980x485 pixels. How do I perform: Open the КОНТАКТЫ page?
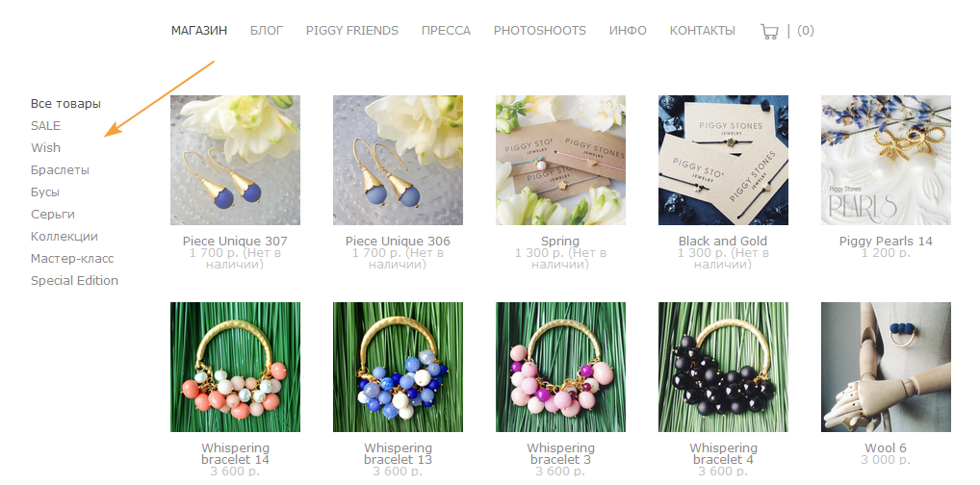coord(703,31)
